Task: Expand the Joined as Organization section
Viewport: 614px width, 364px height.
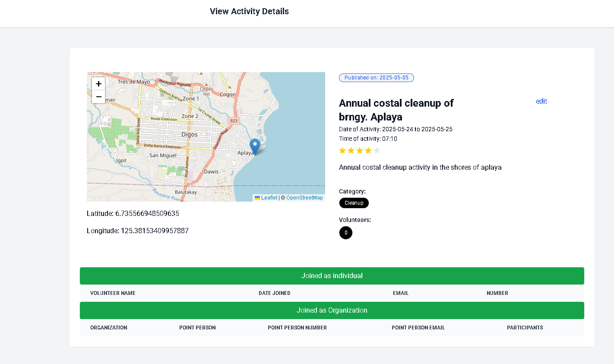Action: point(332,310)
